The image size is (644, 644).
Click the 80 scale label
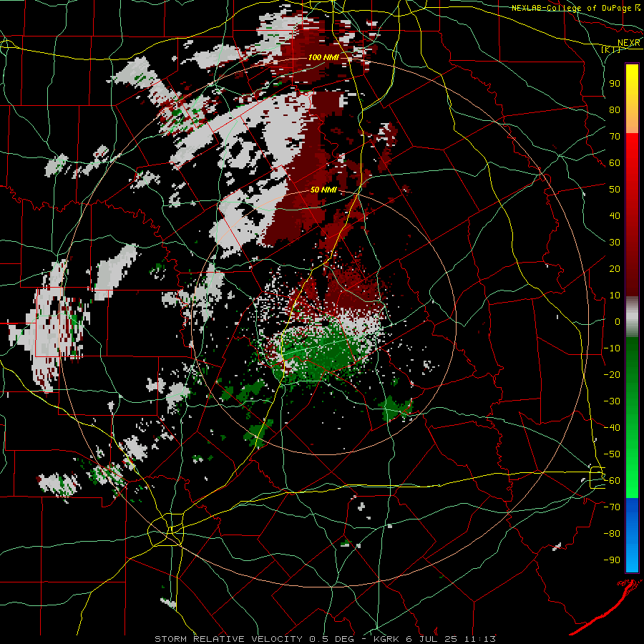pyautogui.click(x=615, y=109)
